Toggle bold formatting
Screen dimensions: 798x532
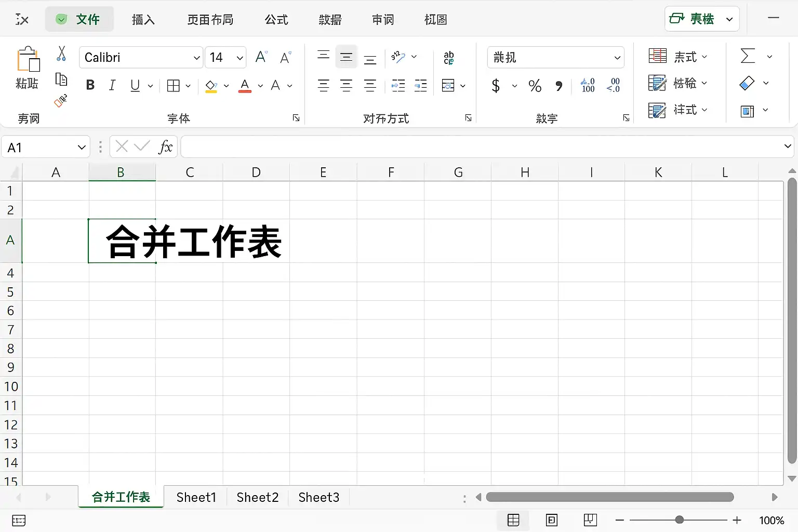(90, 85)
